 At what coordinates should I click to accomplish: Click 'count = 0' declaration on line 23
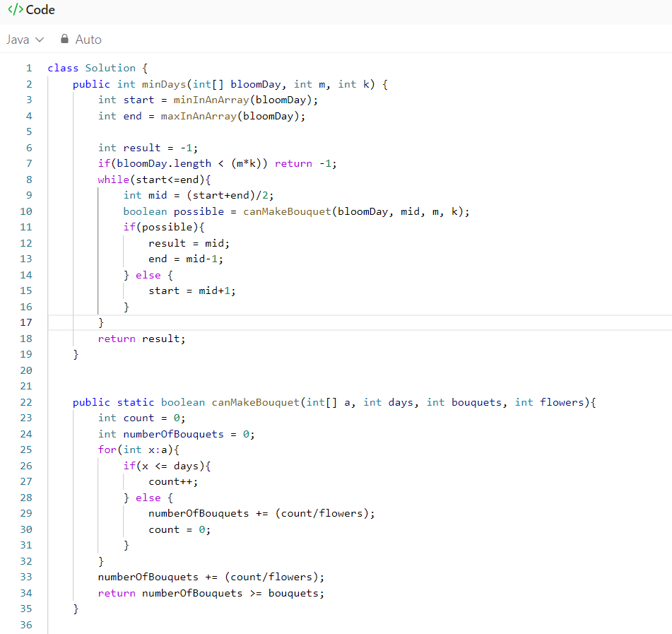(x=151, y=418)
